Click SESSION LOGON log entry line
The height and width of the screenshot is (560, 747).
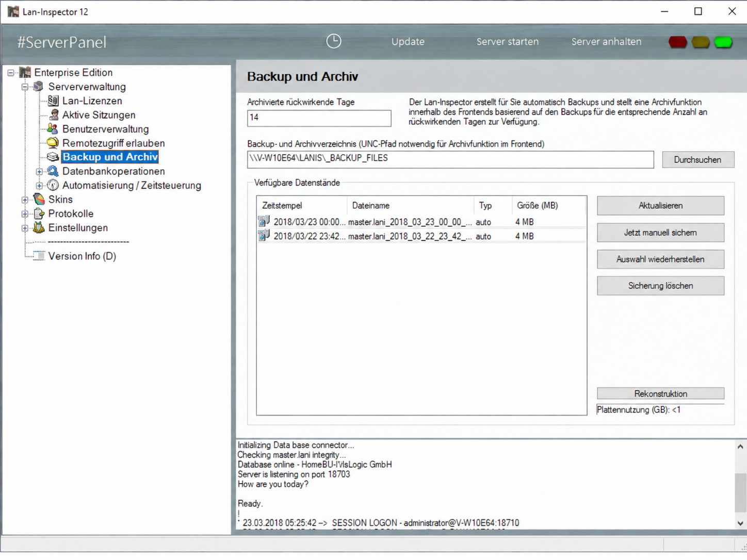(381, 523)
